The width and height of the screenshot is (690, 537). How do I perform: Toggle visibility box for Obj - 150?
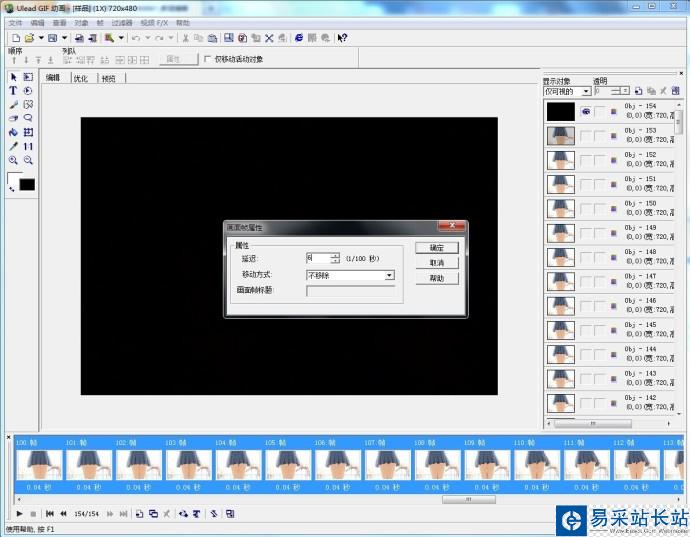[x=586, y=209]
